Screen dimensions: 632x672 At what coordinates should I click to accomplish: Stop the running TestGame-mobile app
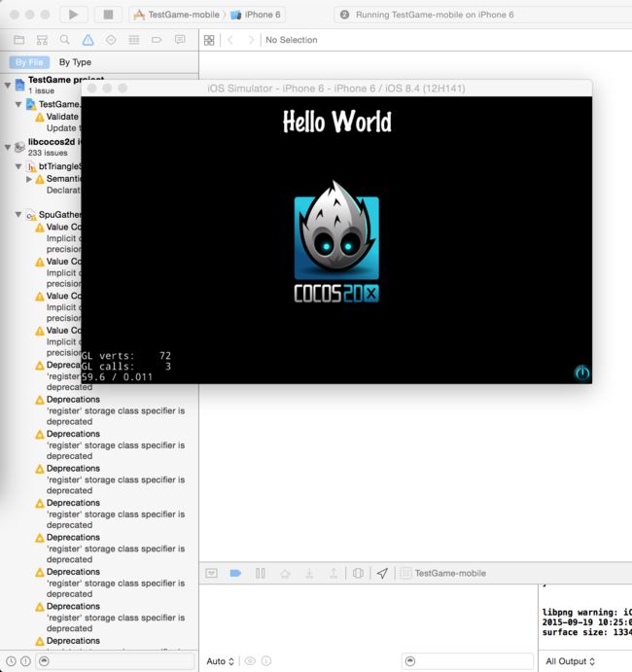(107, 15)
